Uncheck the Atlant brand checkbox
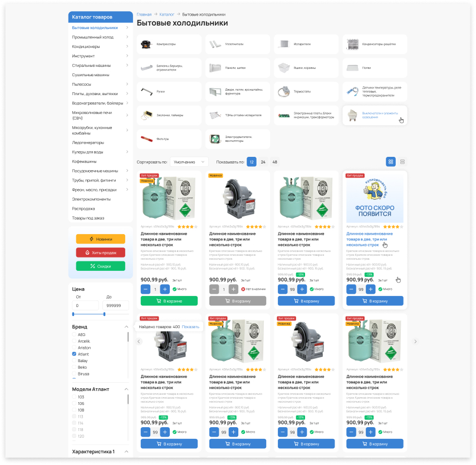476x465 pixels. [x=75, y=354]
